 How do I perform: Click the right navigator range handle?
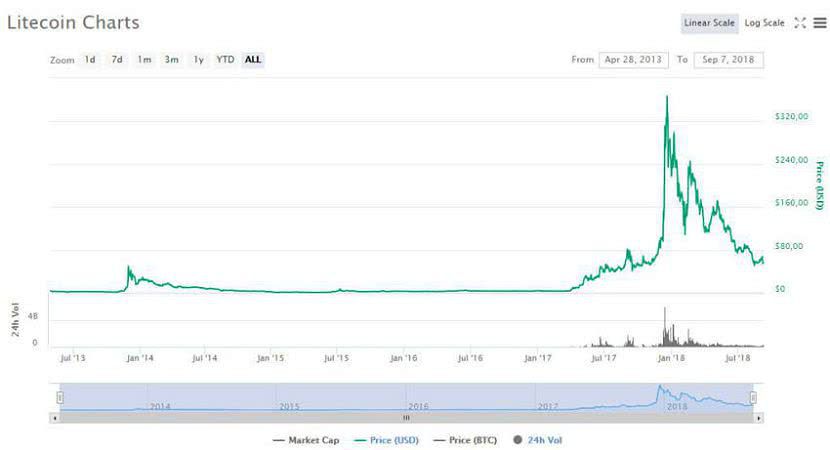coord(753,398)
